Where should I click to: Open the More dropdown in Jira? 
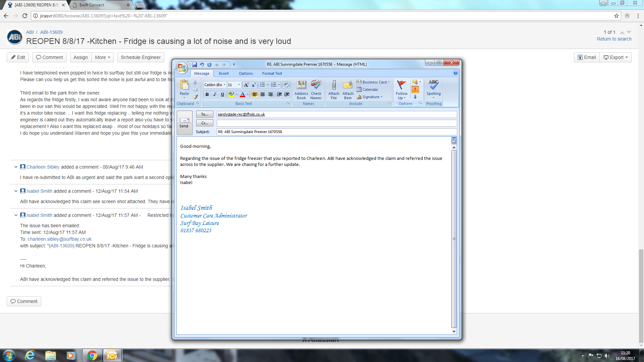[103, 57]
